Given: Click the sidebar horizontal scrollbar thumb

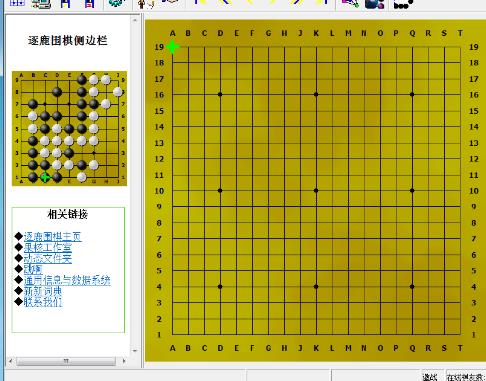Looking at the screenshot, I should [x=66, y=361].
